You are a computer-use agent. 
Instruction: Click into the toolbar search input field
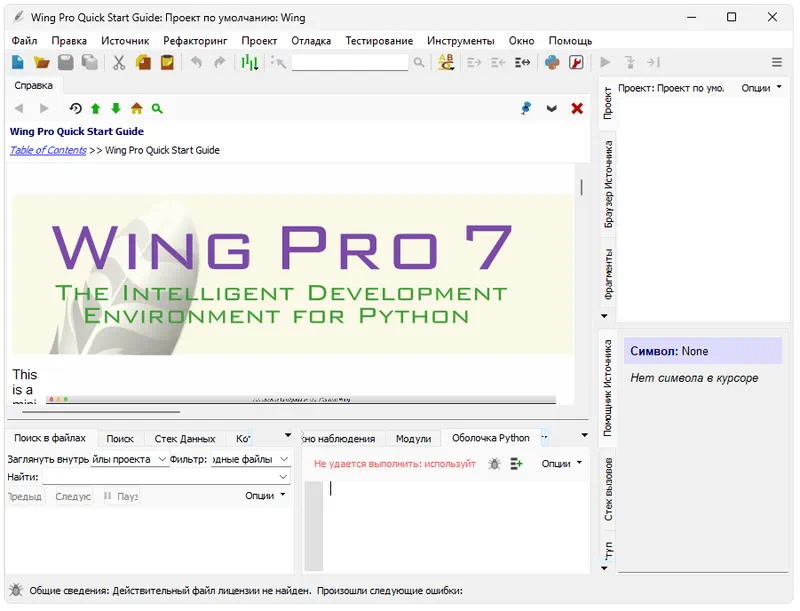[350, 62]
